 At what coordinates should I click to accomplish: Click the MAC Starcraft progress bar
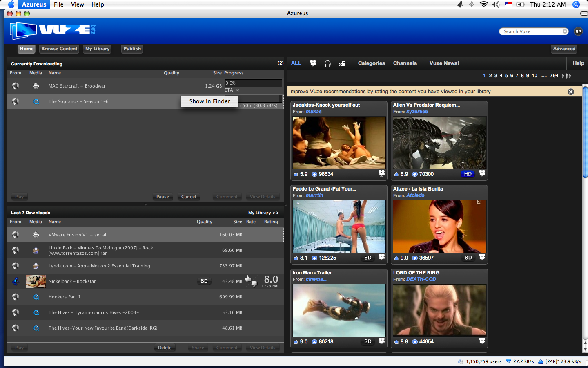click(253, 83)
